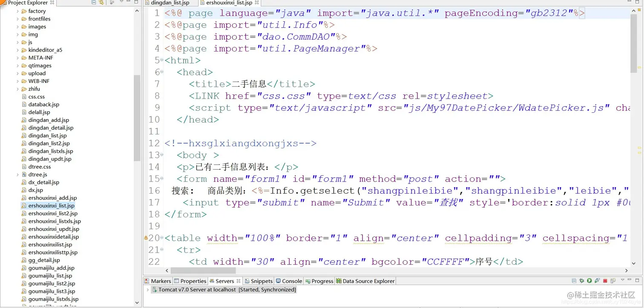Click the filter icon in Project Explorer toolbar
This screenshot has height=308, width=644.
pos(112,3)
